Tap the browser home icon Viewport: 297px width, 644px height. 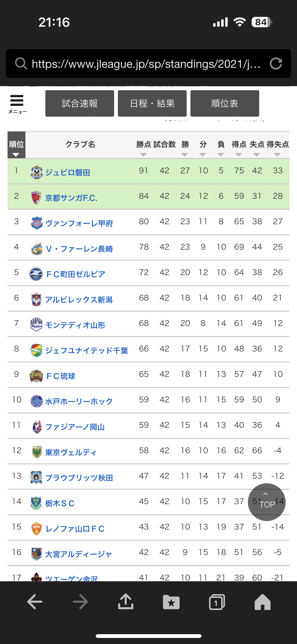point(262,602)
